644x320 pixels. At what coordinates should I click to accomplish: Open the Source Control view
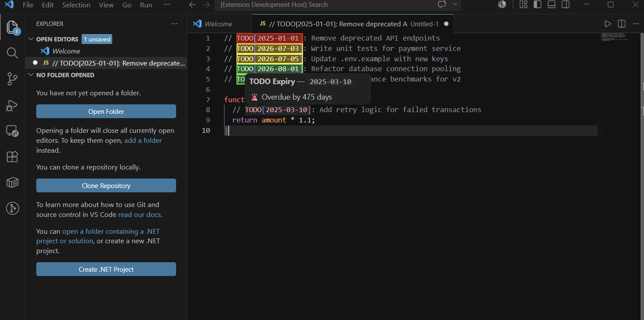click(x=13, y=79)
